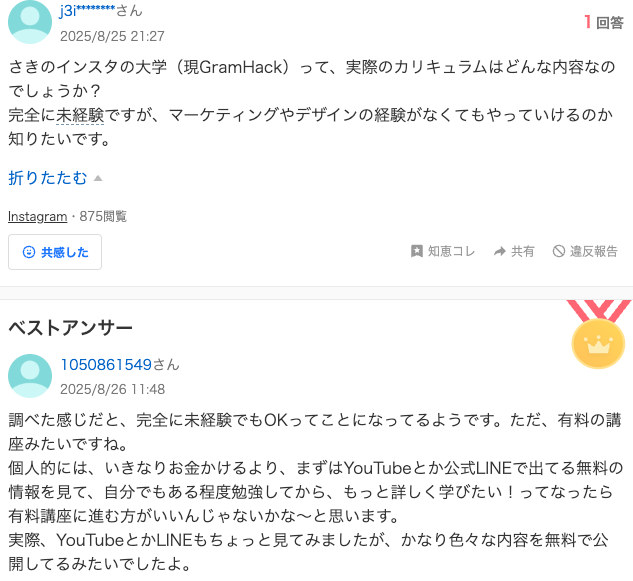This screenshot has width=633, height=581.
Task: Click the 知恵コレ bookmark icon
Action: point(417,251)
